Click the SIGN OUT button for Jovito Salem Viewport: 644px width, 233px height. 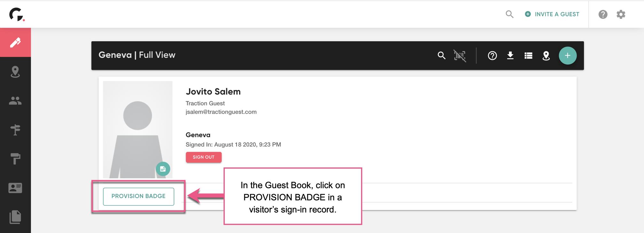tap(203, 157)
